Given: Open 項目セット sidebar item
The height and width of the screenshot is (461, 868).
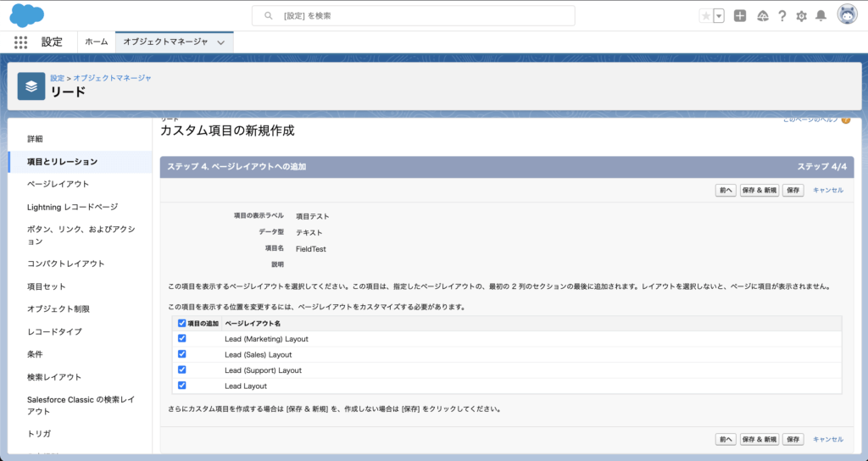Looking at the screenshot, I should pos(47,286).
